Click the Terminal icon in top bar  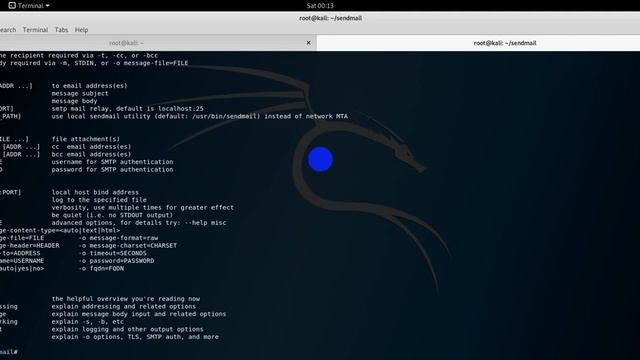(x=12, y=6)
